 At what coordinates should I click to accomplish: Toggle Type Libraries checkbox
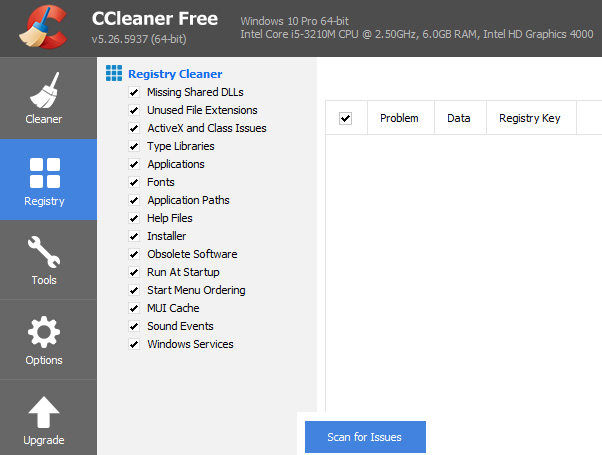click(134, 146)
